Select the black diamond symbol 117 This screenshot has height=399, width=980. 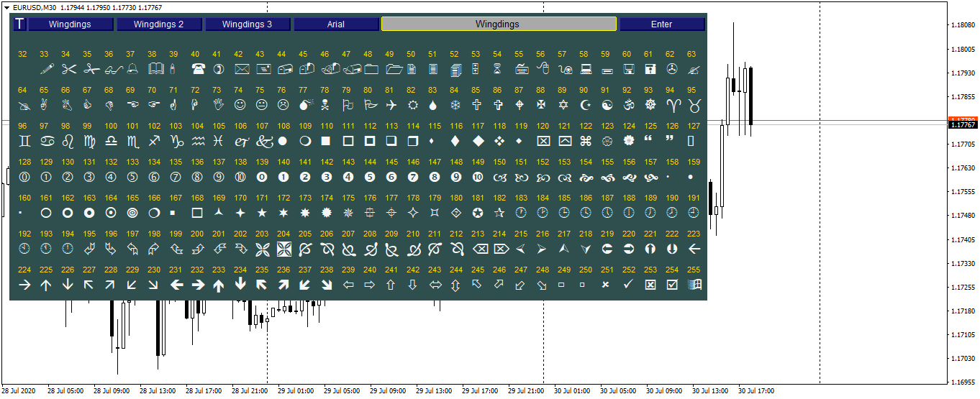point(478,141)
